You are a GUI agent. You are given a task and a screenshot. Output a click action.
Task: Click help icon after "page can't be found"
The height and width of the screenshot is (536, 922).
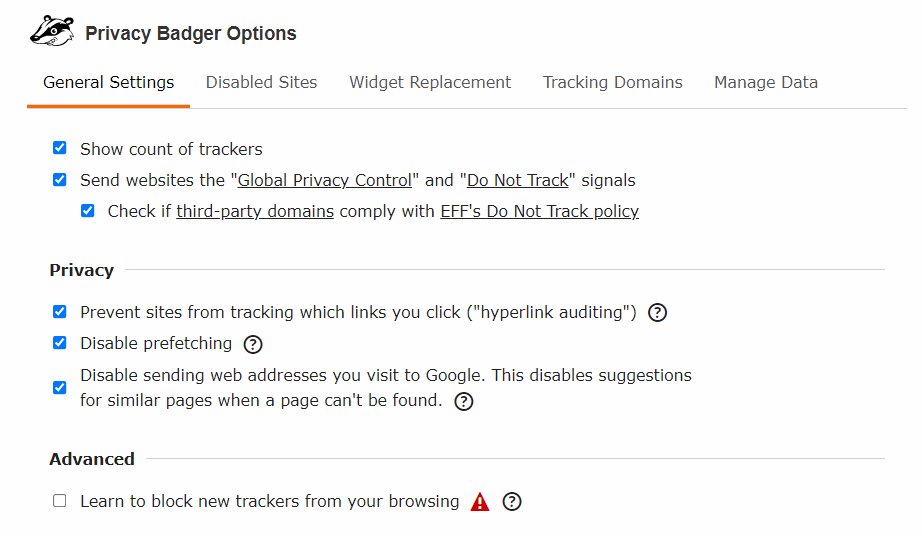(x=463, y=401)
